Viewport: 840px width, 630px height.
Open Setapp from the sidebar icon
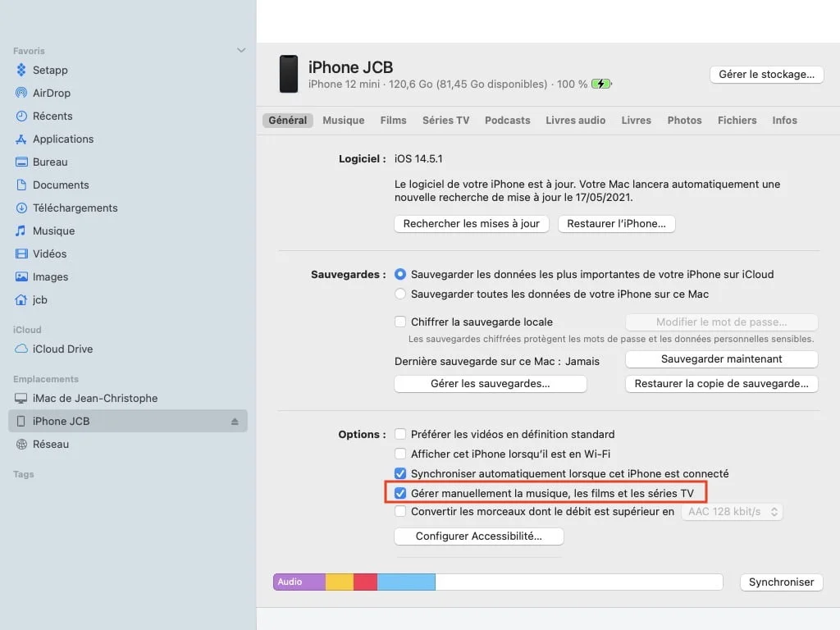tap(21, 71)
